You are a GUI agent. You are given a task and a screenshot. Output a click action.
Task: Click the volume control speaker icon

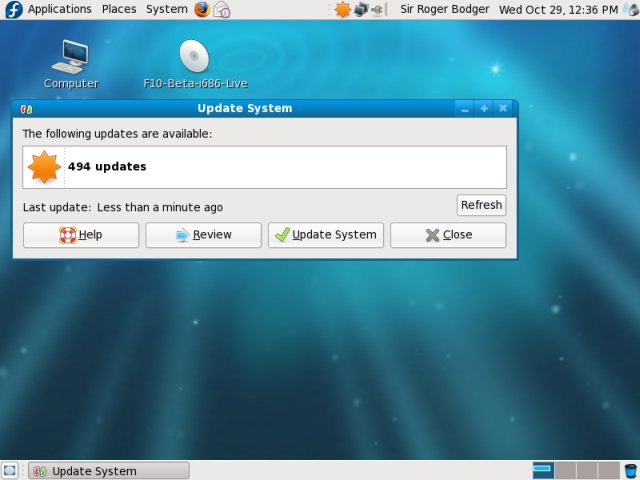point(631,9)
